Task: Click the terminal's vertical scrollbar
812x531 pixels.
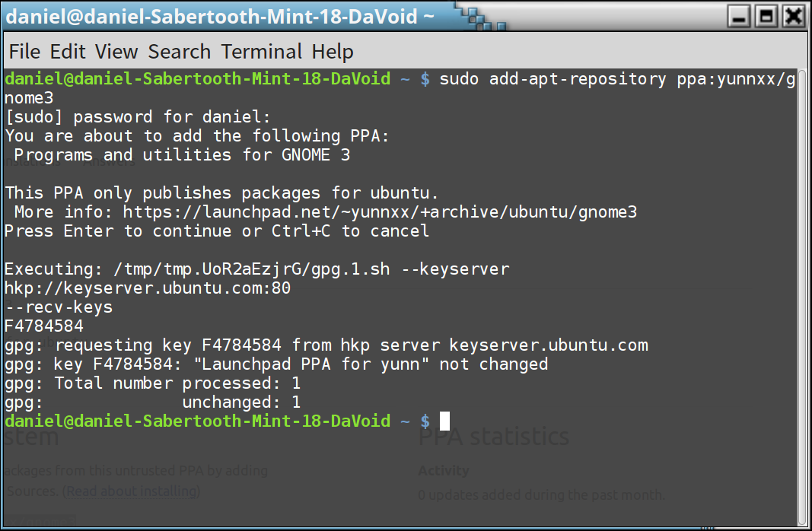Action: coord(802,297)
